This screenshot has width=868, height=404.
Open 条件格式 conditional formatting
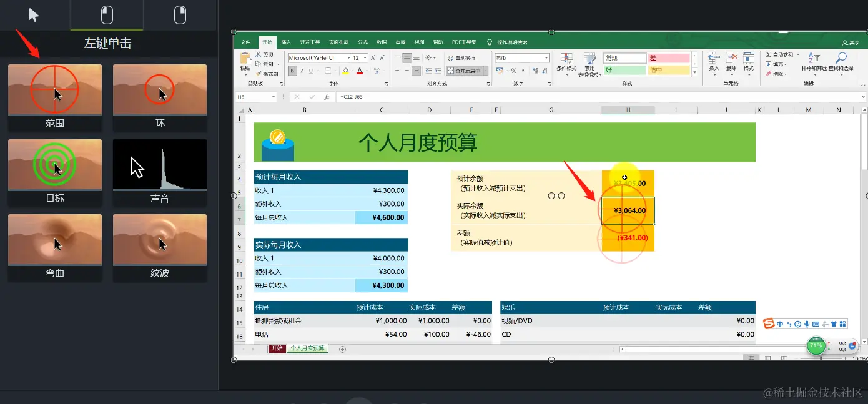tap(566, 63)
